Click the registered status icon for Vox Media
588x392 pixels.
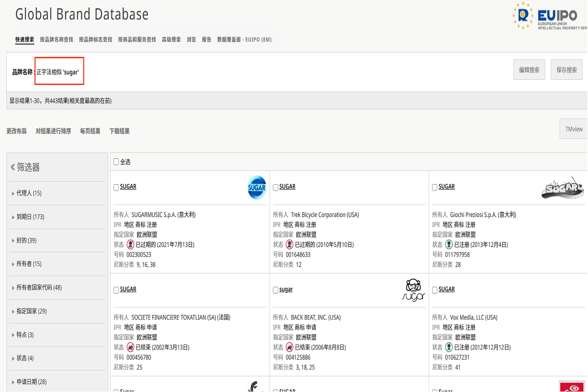[449, 347]
